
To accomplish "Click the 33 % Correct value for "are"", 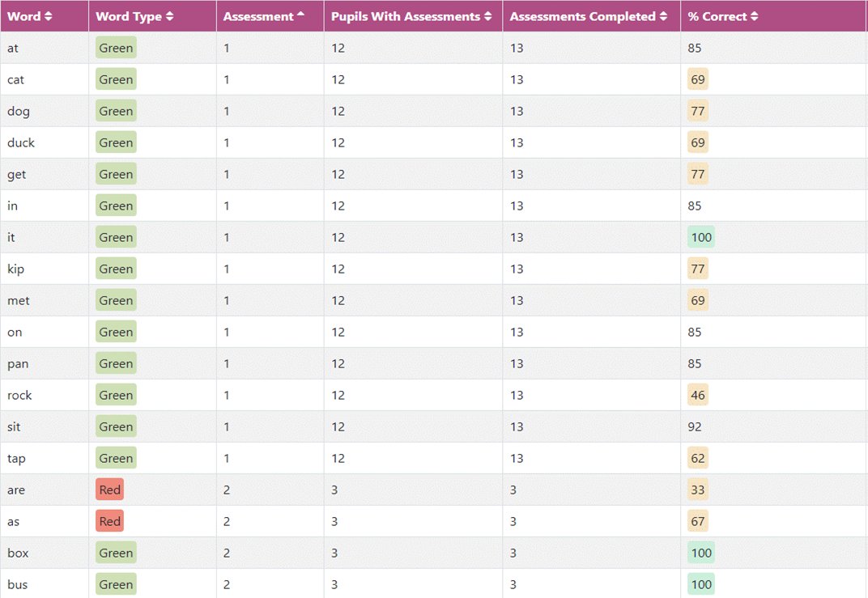I will pos(698,490).
